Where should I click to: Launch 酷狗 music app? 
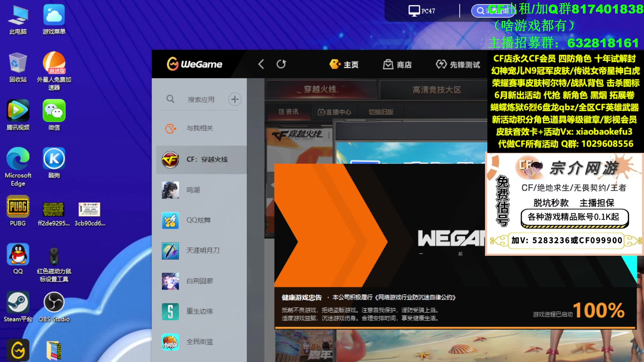tap(54, 163)
